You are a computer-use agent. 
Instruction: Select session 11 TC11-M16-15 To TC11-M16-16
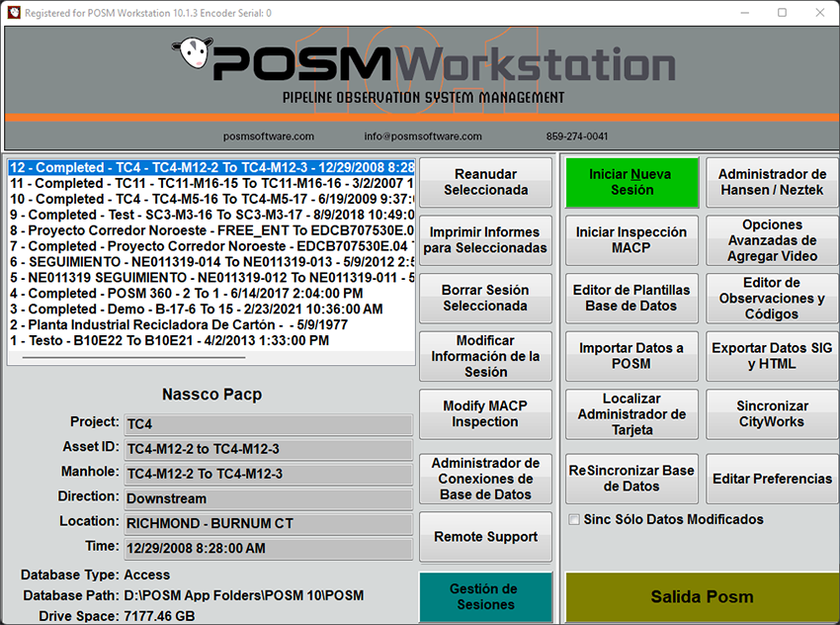pyautogui.click(x=211, y=183)
